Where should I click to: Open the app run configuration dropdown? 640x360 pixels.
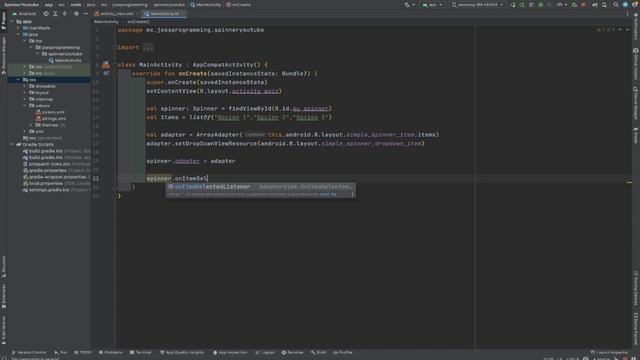tap(432, 4)
